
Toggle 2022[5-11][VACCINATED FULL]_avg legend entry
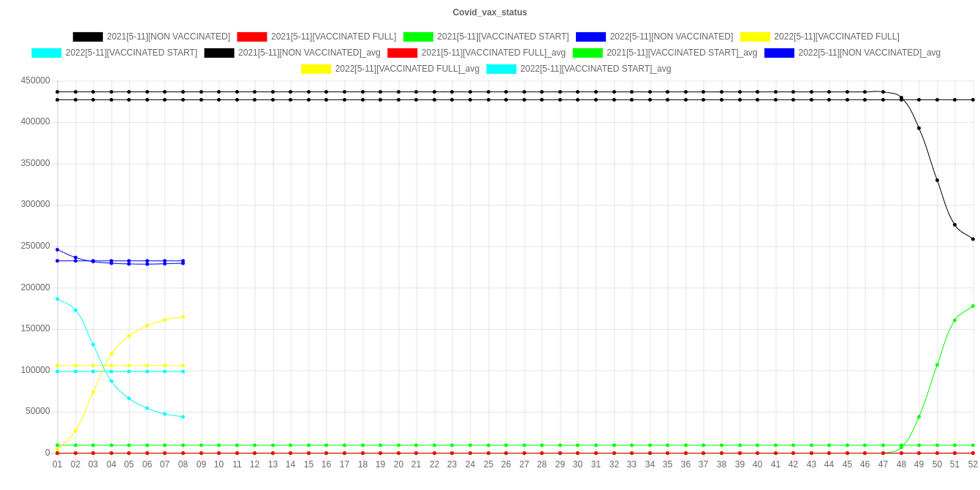coord(407,69)
